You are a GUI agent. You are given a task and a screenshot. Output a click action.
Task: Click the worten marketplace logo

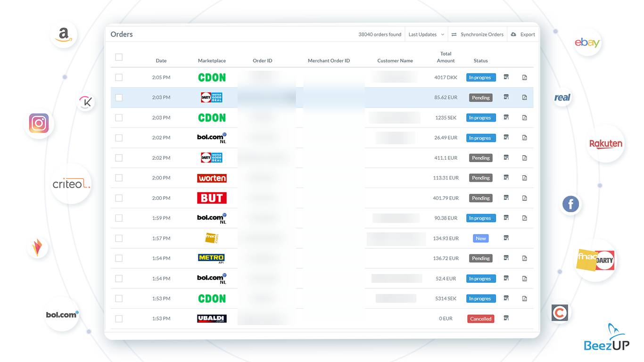click(212, 178)
